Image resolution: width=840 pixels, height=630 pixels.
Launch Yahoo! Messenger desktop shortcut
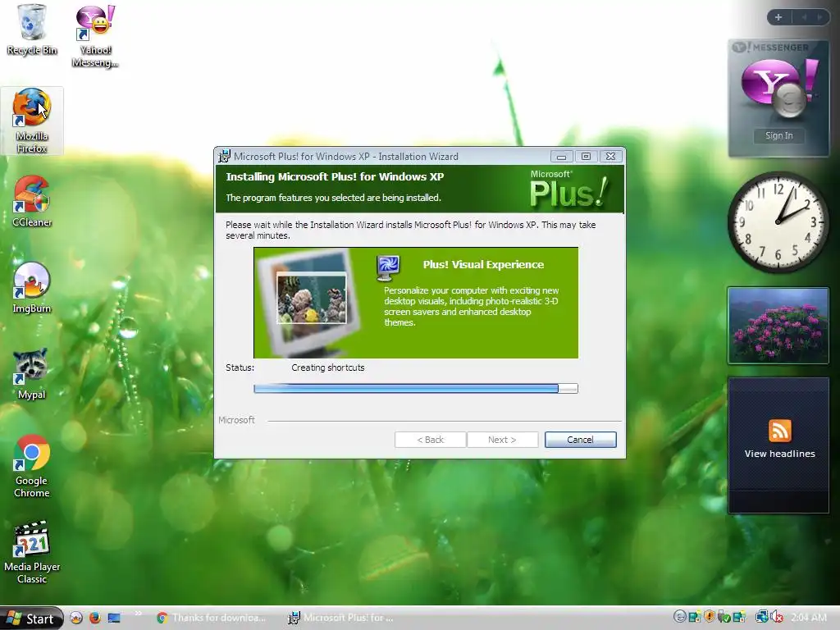tap(95, 36)
